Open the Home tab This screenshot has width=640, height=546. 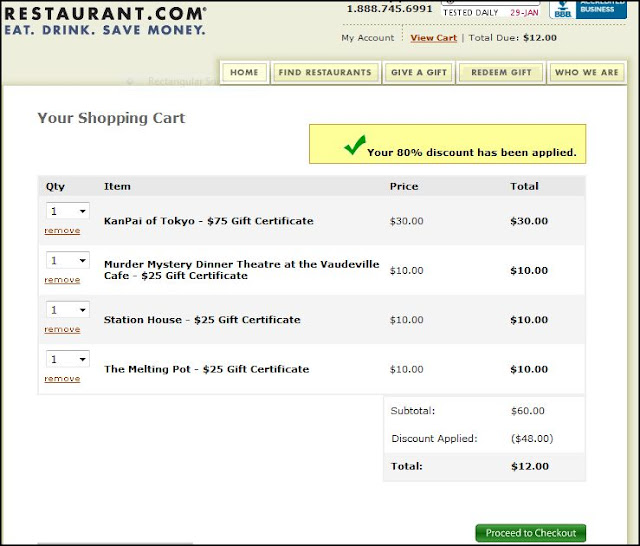click(244, 73)
